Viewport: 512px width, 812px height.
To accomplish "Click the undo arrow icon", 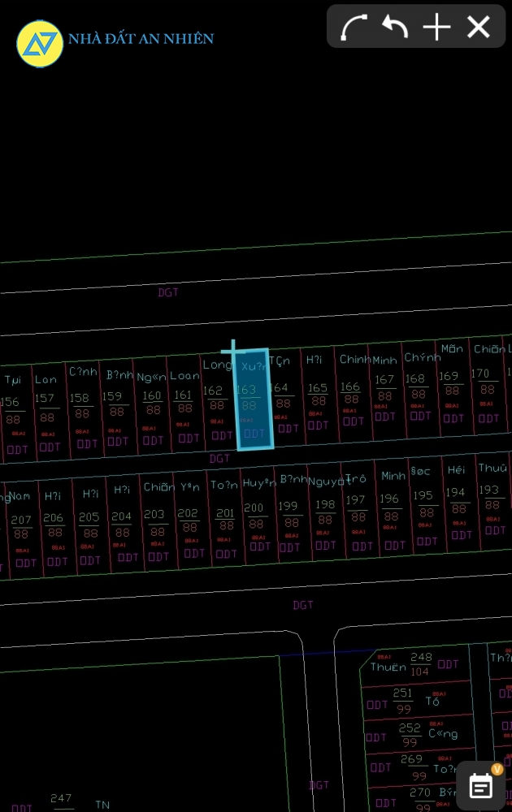I will point(396,27).
